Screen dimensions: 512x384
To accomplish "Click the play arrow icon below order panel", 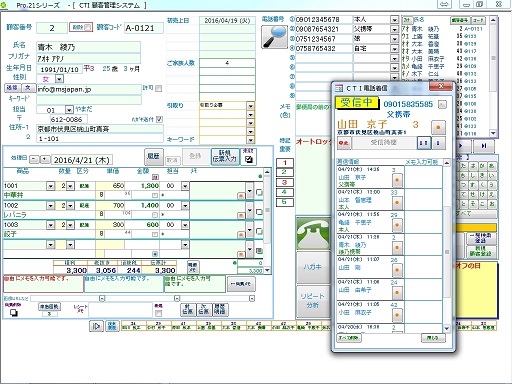I will 96,326.
